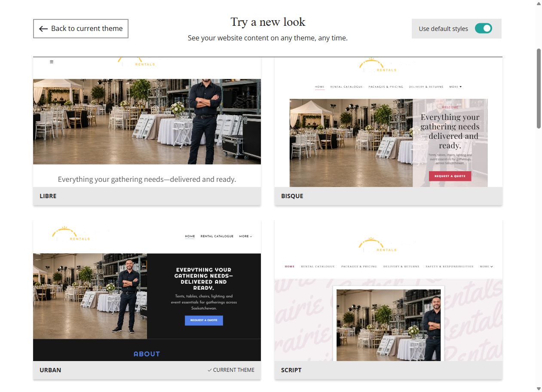Open Home tab in Bisque preview

320,87
